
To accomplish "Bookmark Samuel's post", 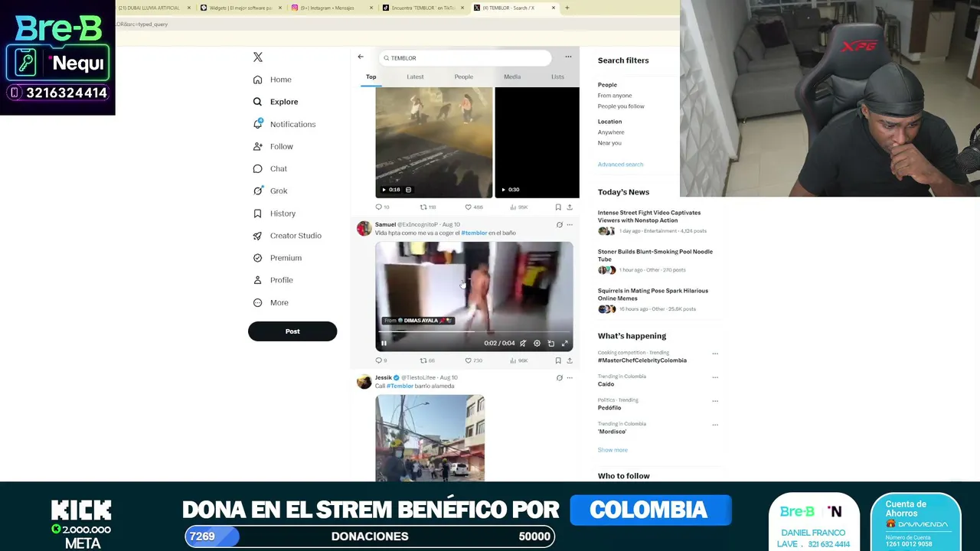I will (558, 360).
